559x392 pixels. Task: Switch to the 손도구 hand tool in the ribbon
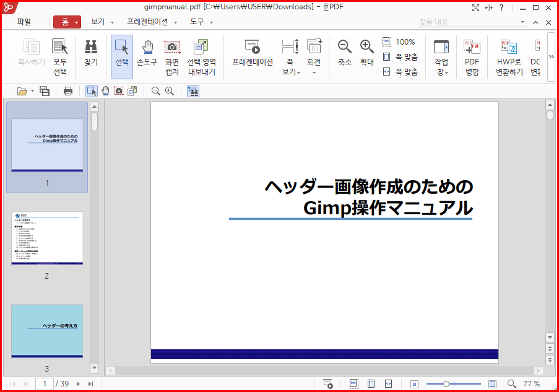tap(147, 53)
